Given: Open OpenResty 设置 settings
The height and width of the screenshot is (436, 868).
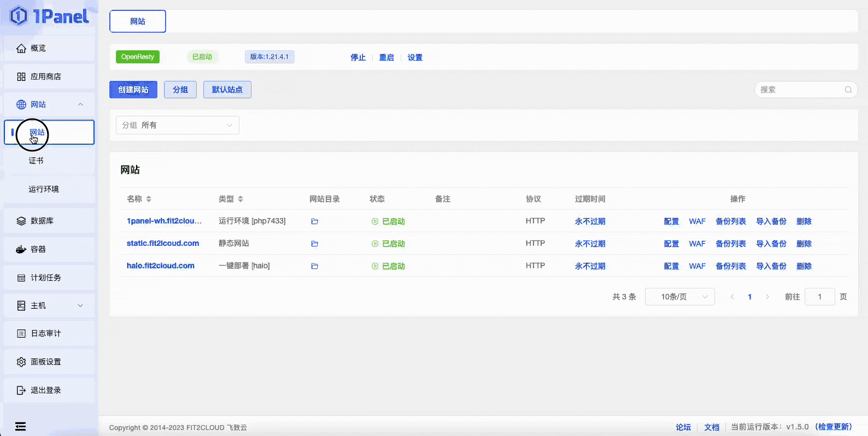Looking at the screenshot, I should point(415,57).
